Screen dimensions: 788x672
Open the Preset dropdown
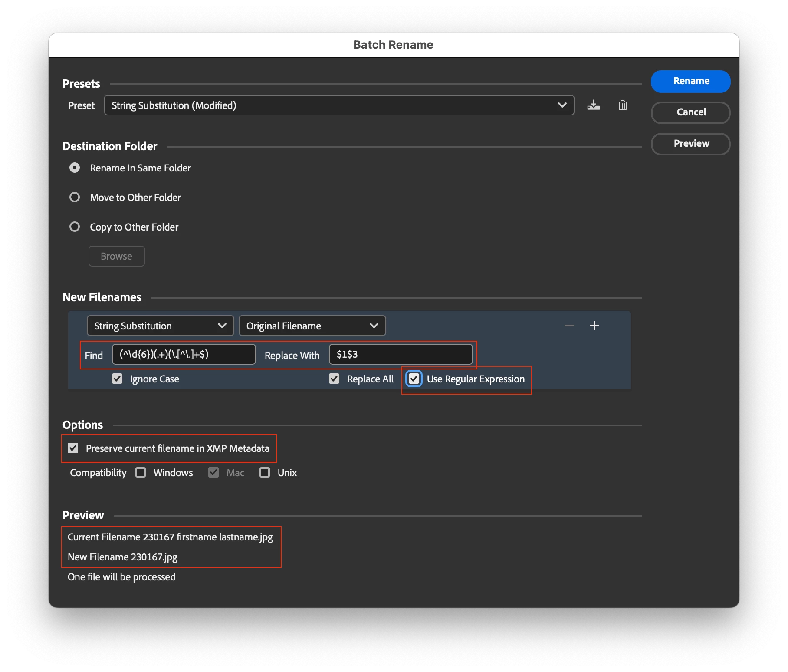(x=339, y=105)
